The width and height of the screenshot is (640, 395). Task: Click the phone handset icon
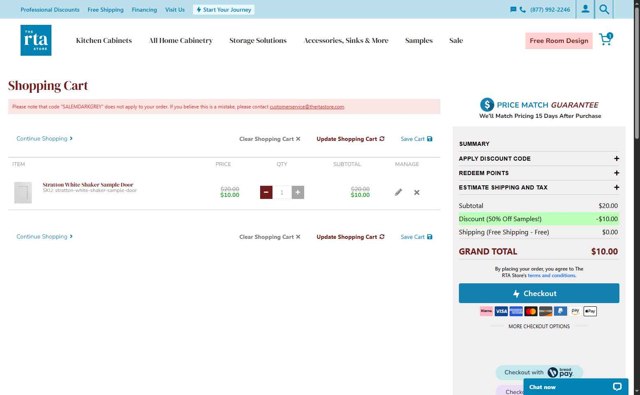522,9
